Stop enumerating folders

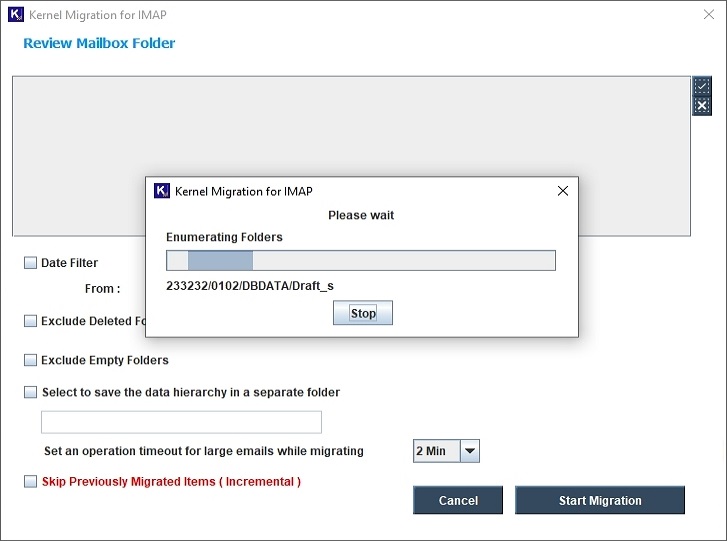pos(363,313)
